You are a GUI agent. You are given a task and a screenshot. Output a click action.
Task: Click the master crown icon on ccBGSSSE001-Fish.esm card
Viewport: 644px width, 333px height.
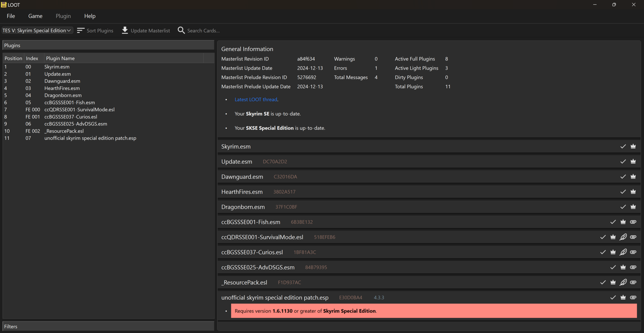click(623, 222)
